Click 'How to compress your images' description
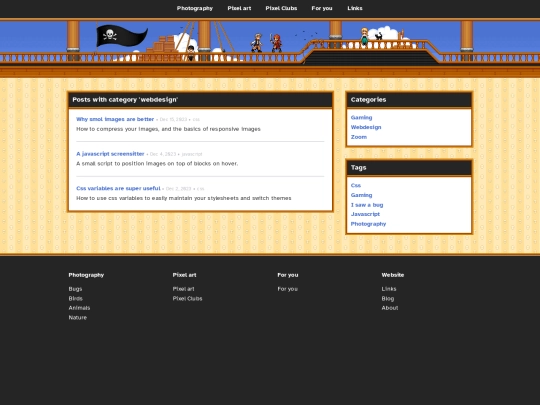 pyautogui.click(x=168, y=129)
